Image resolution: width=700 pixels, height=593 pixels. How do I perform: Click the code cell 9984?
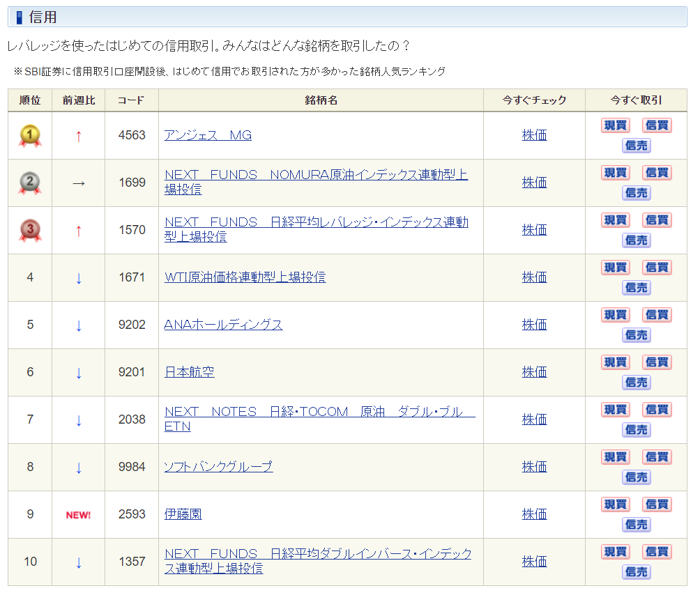coord(132,467)
